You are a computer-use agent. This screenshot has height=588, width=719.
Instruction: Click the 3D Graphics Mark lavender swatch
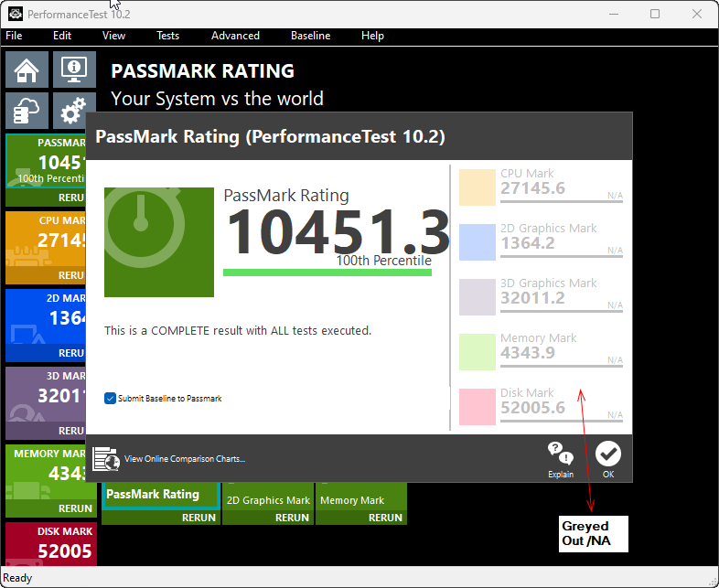tap(478, 297)
